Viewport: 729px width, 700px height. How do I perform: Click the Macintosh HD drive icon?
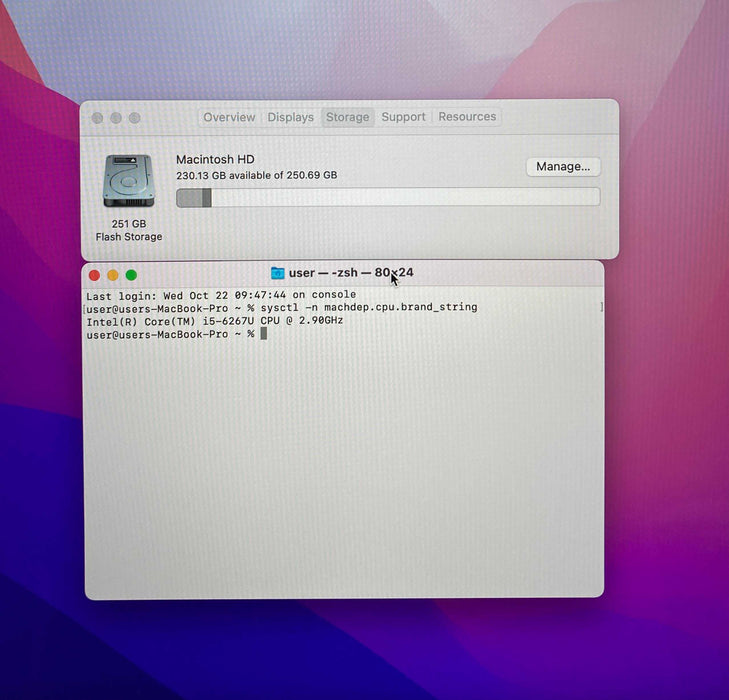(129, 181)
